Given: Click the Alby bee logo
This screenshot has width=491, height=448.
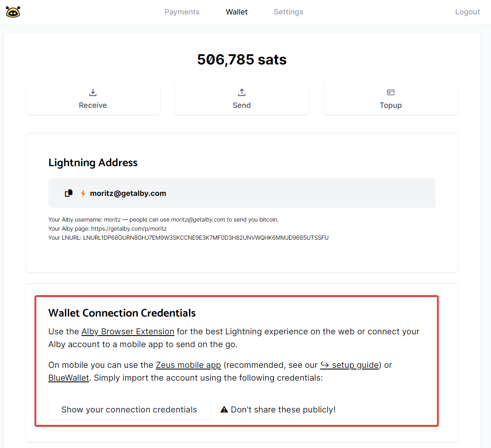Looking at the screenshot, I should point(13,12).
